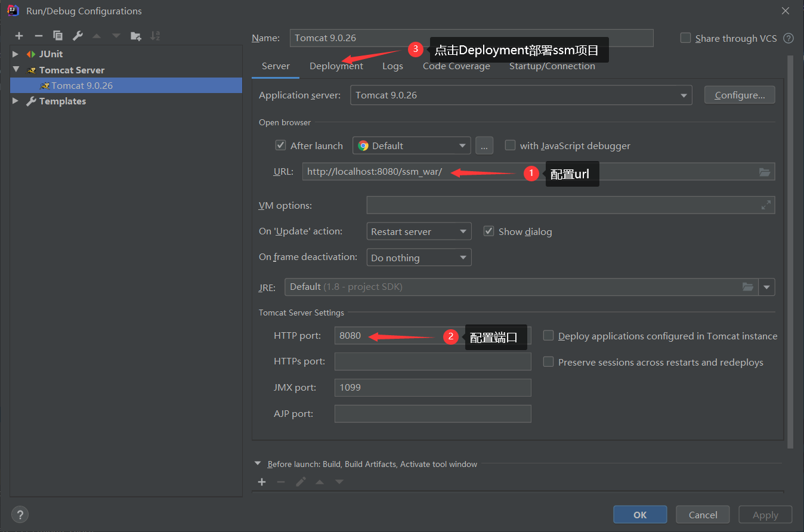
Task: Switch to the Deployment tab
Action: 336,66
